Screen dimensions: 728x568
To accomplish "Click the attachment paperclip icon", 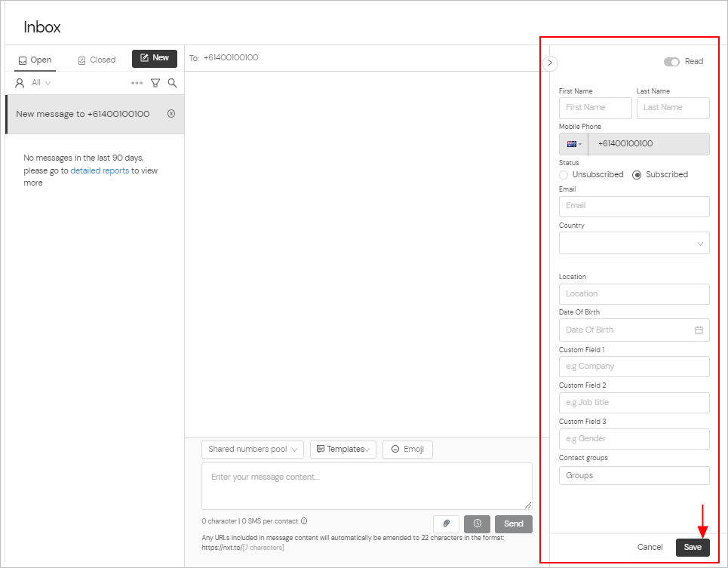I will pos(446,523).
